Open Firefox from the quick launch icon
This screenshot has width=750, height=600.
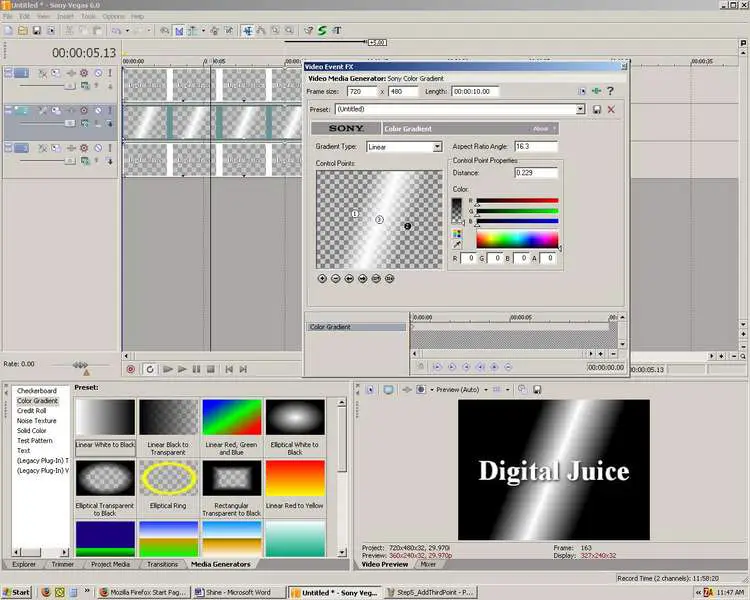[x=46, y=592]
